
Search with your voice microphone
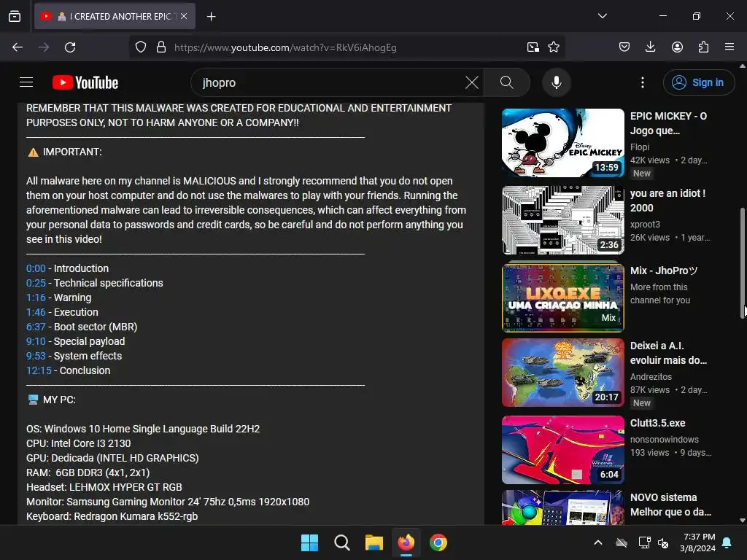pyautogui.click(x=556, y=82)
